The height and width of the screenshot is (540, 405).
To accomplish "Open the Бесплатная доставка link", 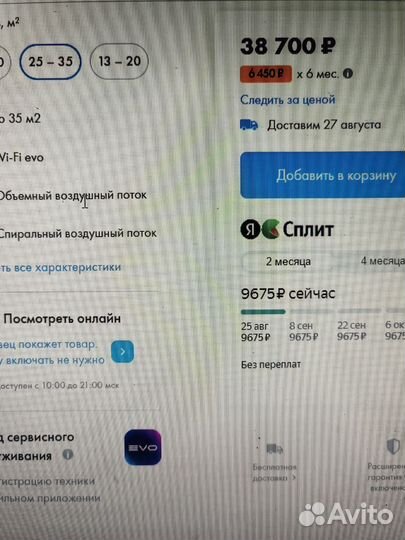I will point(274,472).
